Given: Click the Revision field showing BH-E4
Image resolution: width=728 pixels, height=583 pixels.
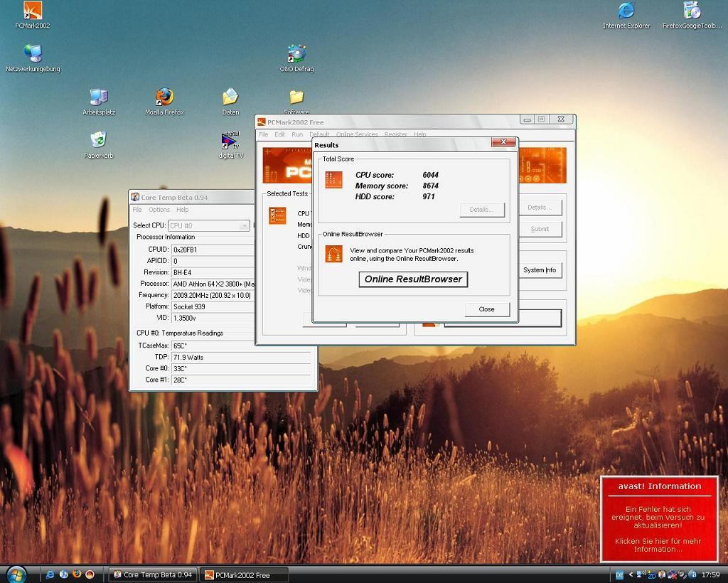Looking at the screenshot, I should point(213,272).
